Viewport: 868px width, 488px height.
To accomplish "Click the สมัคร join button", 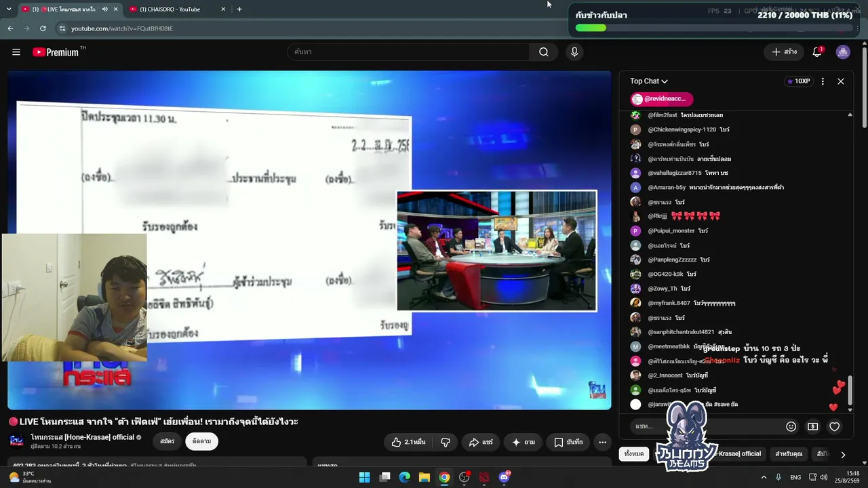I will click(167, 441).
